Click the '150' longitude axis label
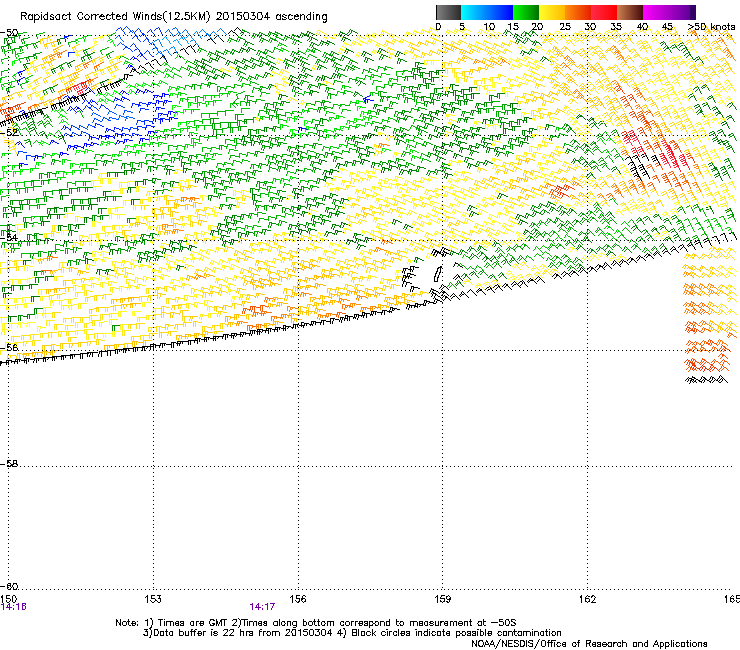This screenshot has height=650, width=740. pyautogui.click(x=9, y=599)
